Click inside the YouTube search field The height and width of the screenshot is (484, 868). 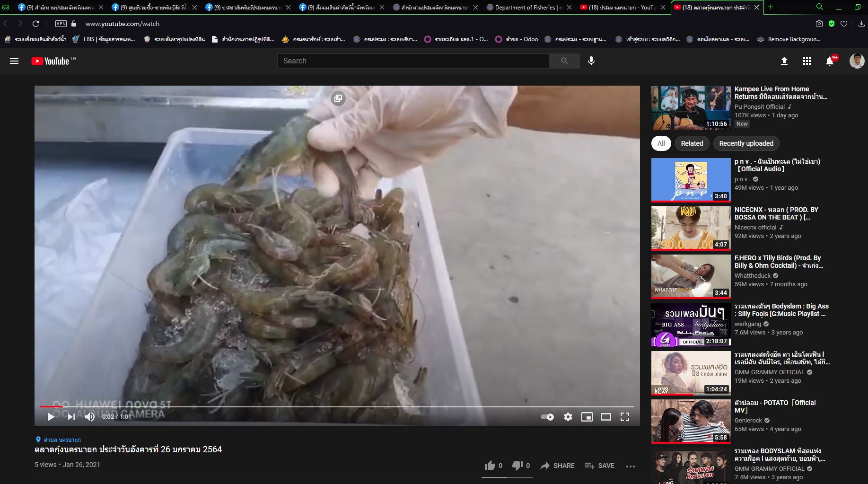coord(413,61)
